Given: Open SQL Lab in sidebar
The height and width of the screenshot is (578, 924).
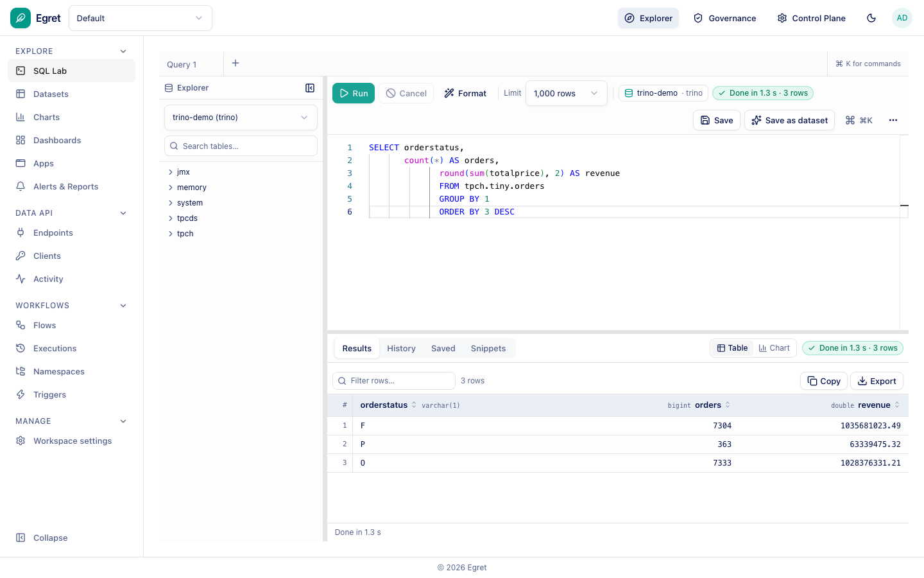Looking at the screenshot, I should [71, 71].
